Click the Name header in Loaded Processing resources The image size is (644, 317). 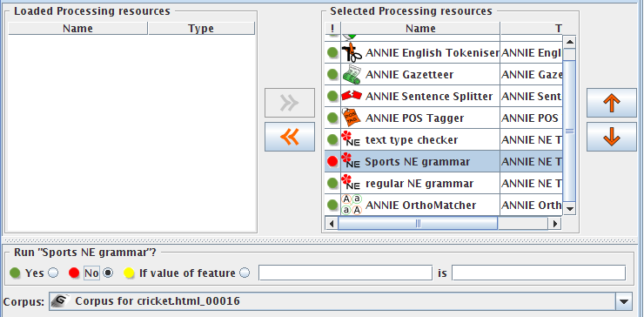click(x=77, y=29)
